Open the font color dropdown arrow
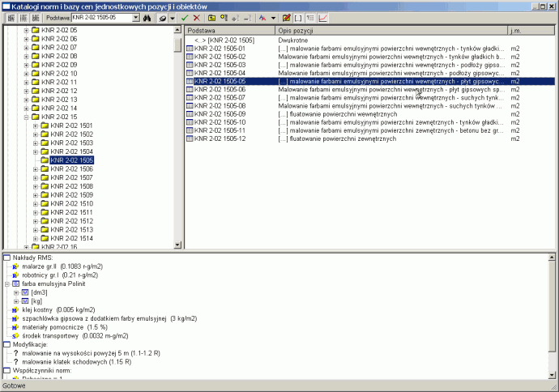 point(274,17)
